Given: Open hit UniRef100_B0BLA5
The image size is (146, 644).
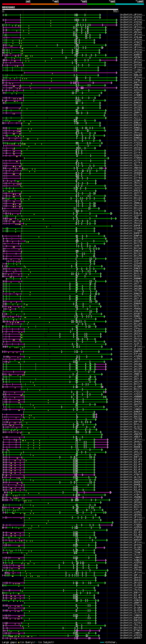Looking at the screenshot, I should tap(131, 213).
